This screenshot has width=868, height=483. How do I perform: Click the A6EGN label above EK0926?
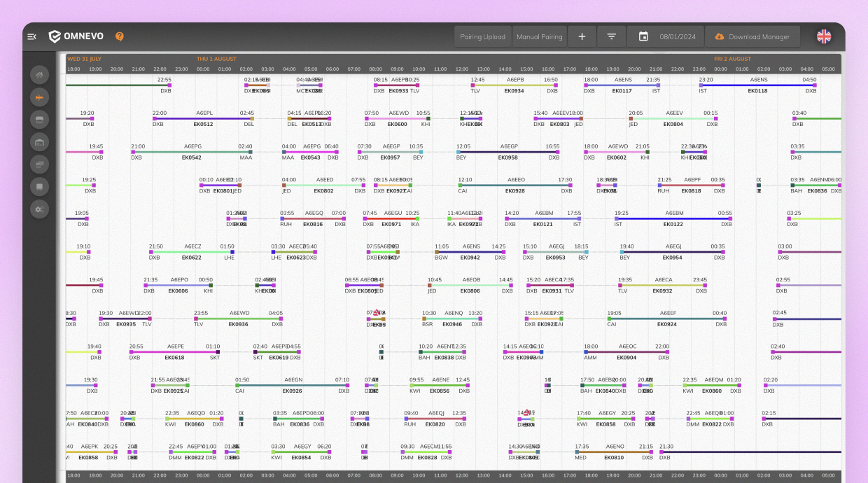coord(293,379)
